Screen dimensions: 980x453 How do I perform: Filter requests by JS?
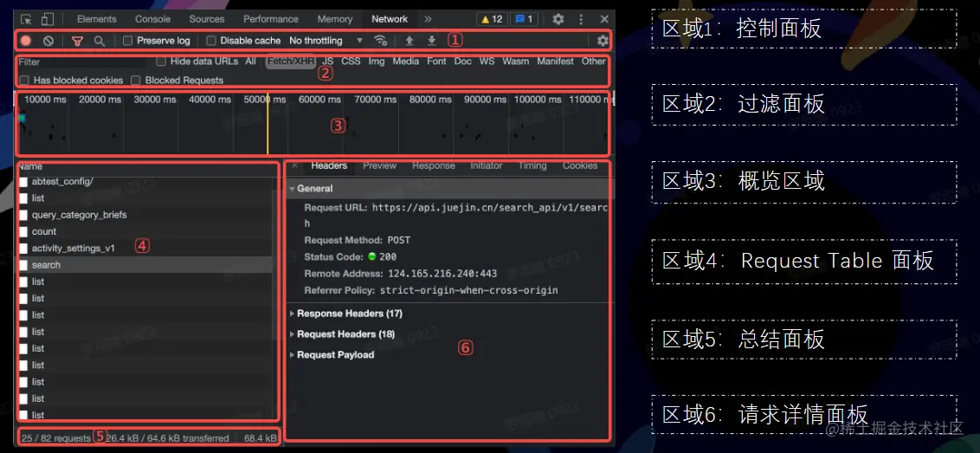coord(328,61)
